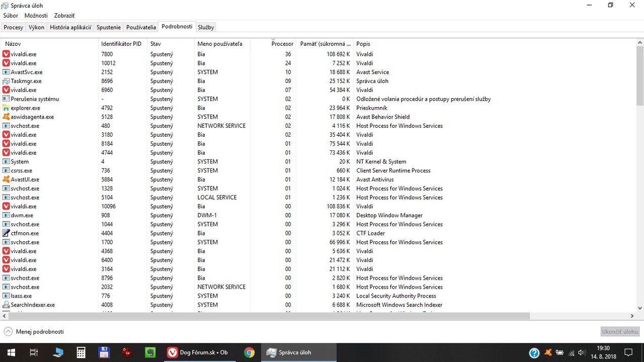This screenshot has height=362, width=644.
Task: Click the Avast tray icon
Action: (x=548, y=352)
